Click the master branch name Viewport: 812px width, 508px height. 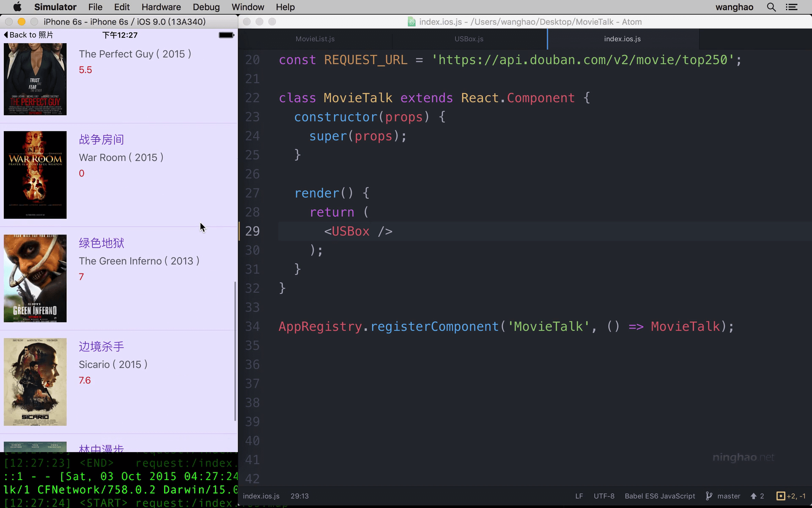pos(729,496)
